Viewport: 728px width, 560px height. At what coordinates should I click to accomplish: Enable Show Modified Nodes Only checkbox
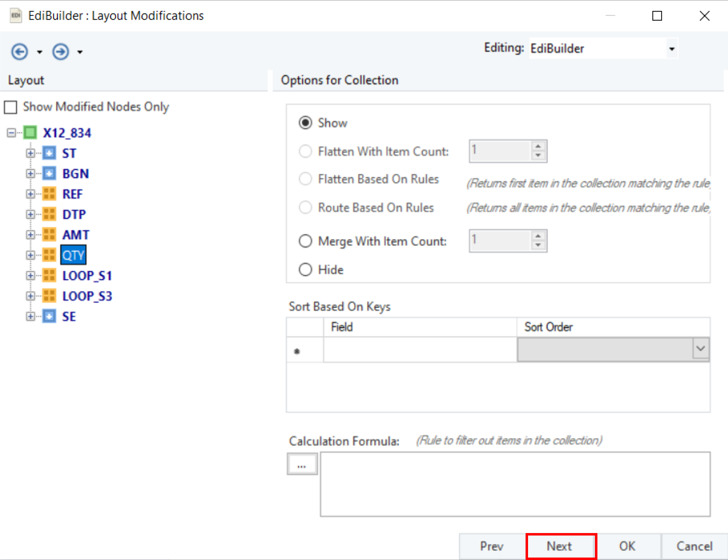[11, 107]
